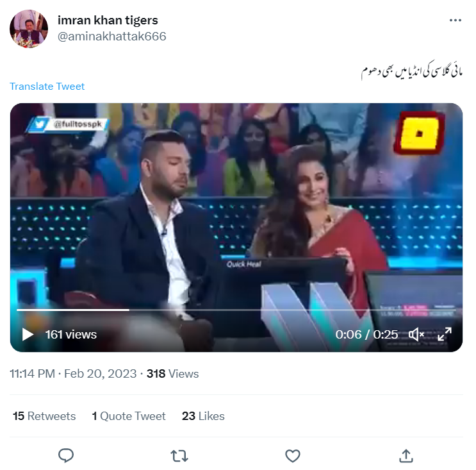Click the retweet arrows icon
476x470 pixels.
pos(179,456)
